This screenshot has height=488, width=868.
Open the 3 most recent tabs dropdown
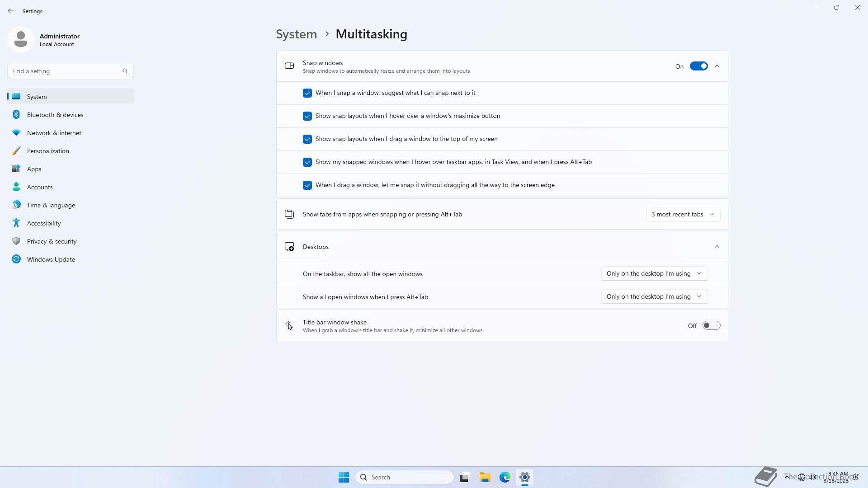(683, 214)
